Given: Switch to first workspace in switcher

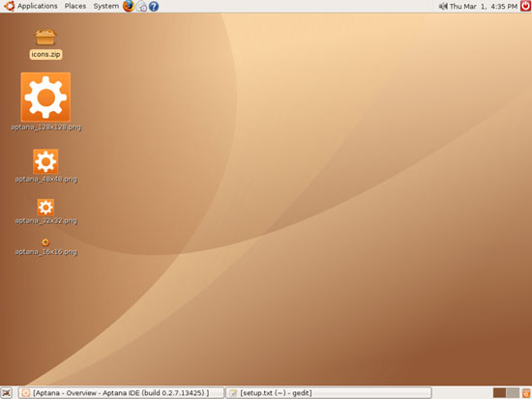Looking at the screenshot, I should coord(499,393).
